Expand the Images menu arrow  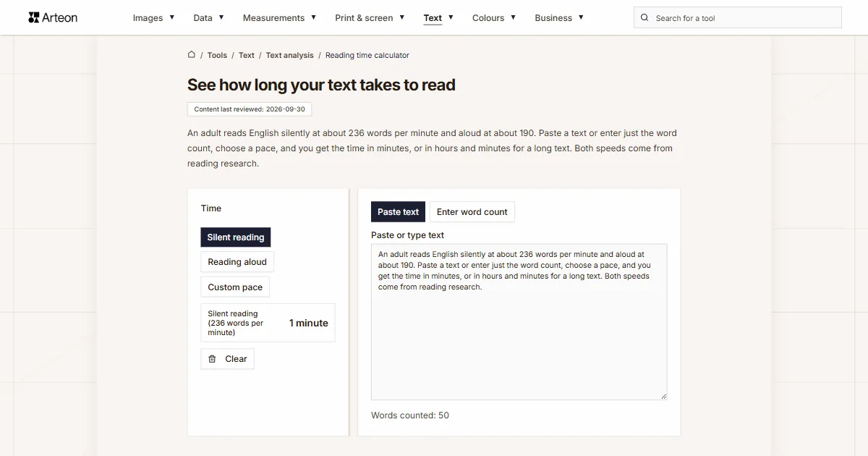click(x=172, y=17)
